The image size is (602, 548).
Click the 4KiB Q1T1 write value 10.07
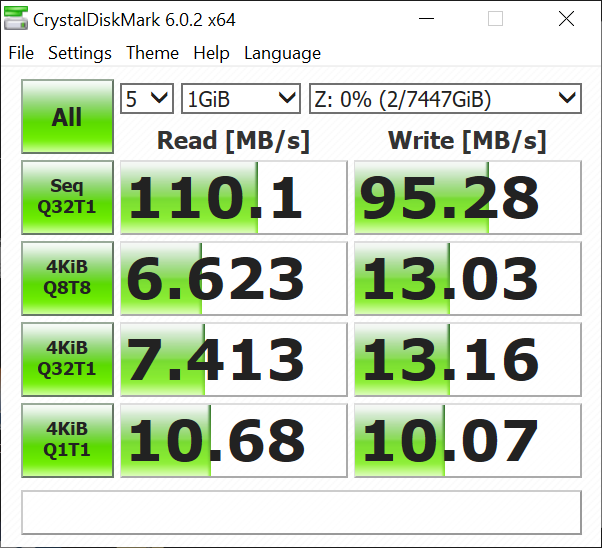click(468, 440)
